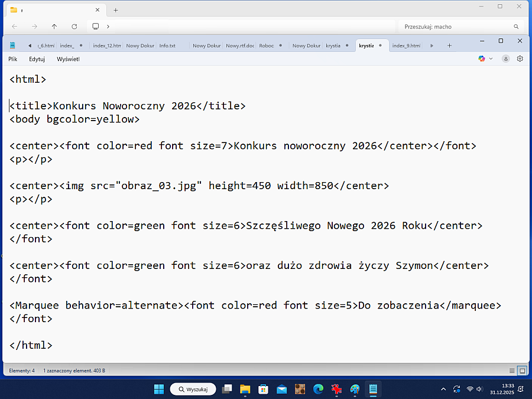Open Microsoft Edge from the taskbar
The width and height of the screenshot is (532, 399).
[318, 389]
